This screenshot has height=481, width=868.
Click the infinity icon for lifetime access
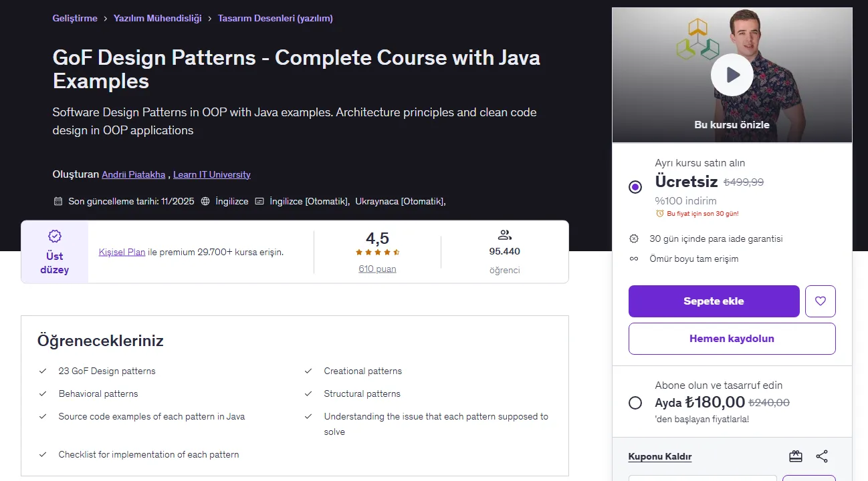(x=634, y=259)
